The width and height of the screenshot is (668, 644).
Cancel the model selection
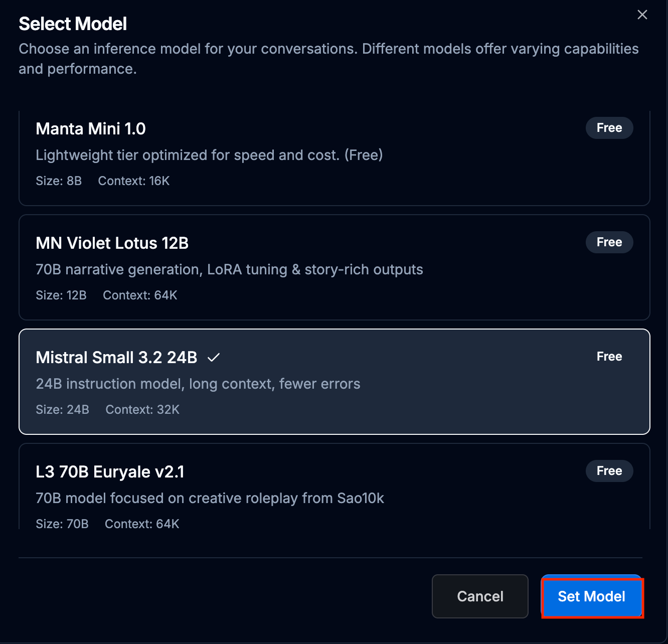[x=480, y=596]
